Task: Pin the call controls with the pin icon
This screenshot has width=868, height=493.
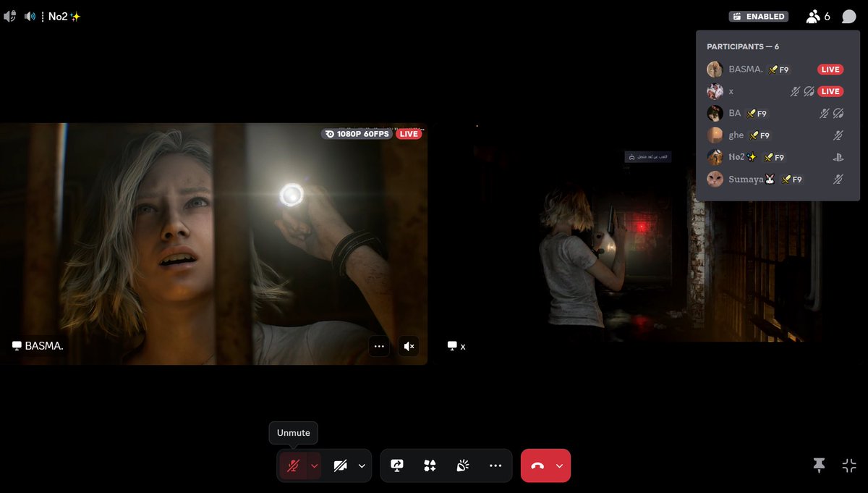Action: tap(819, 465)
